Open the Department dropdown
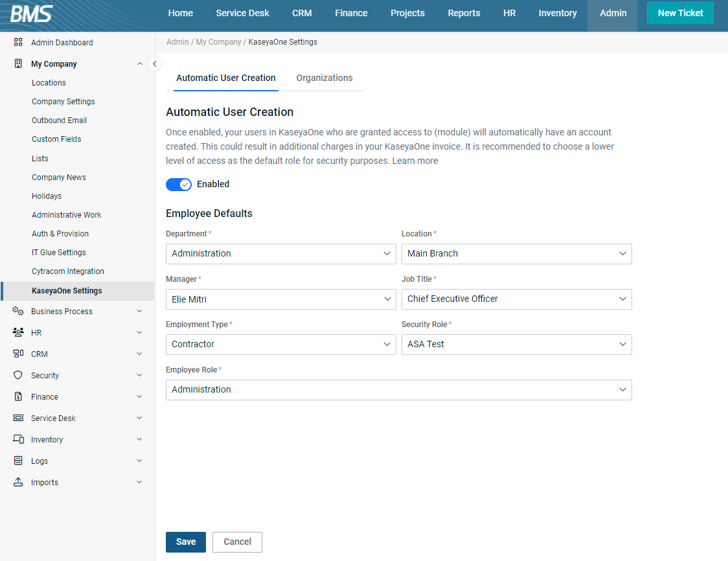 pyautogui.click(x=281, y=253)
